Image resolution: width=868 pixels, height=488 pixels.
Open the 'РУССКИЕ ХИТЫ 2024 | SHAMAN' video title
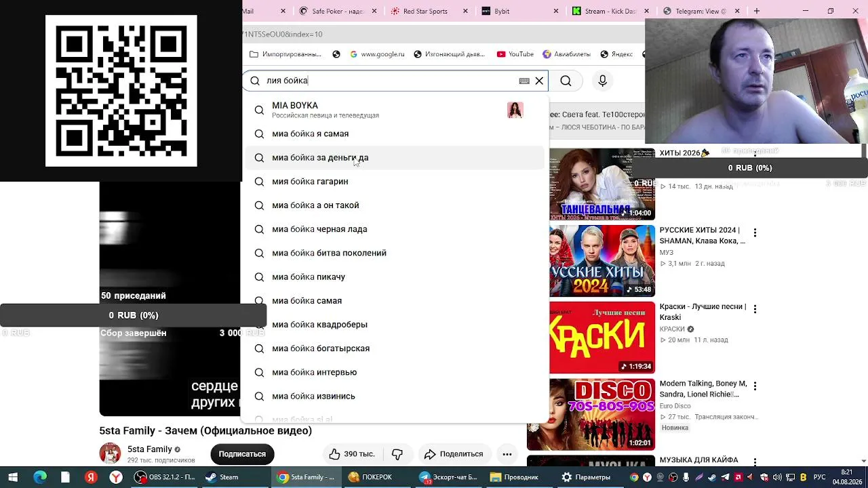pos(702,235)
